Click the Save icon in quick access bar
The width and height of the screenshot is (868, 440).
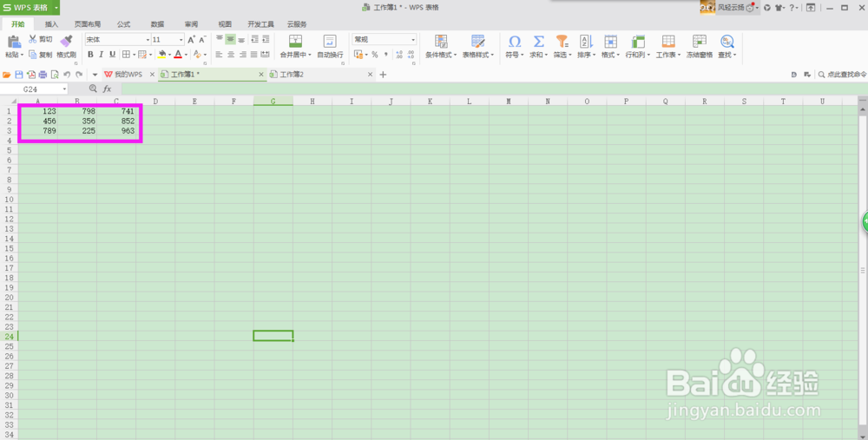tap(19, 74)
